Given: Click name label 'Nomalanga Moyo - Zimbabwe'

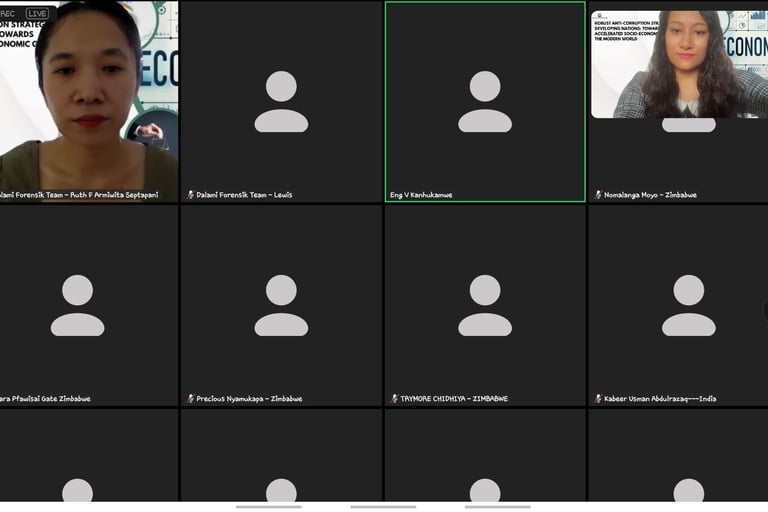Looking at the screenshot, I should pyautogui.click(x=650, y=195).
